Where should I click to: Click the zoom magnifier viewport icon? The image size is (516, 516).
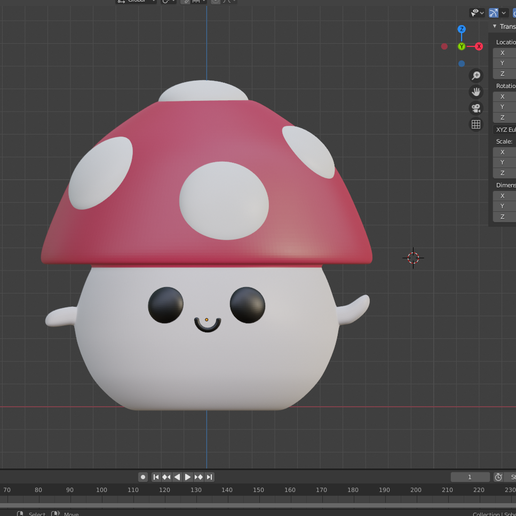point(476,76)
